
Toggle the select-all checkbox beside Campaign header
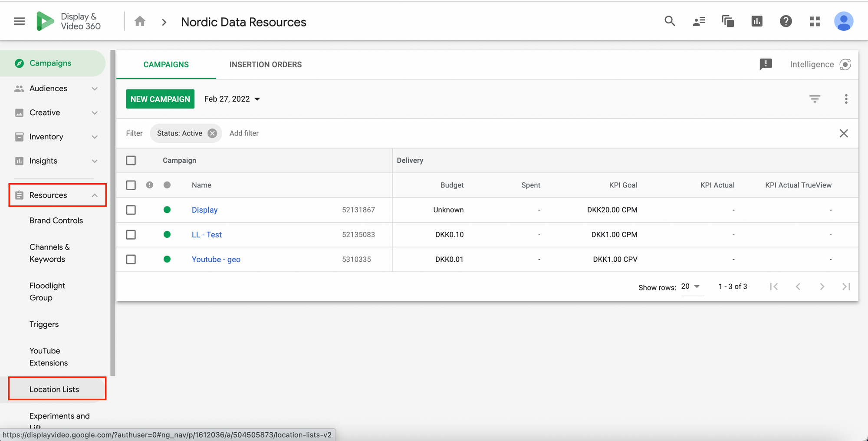pos(131,161)
